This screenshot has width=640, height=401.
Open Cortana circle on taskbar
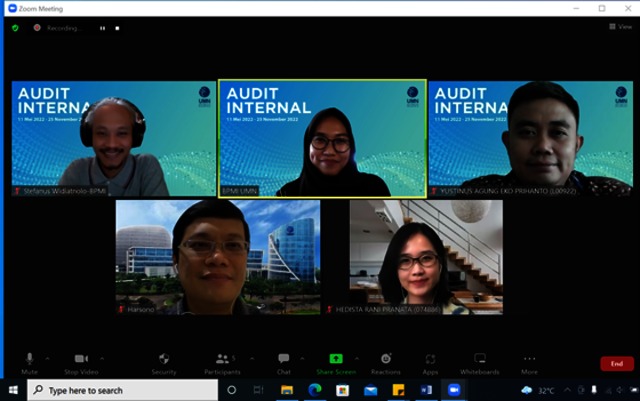(x=231, y=390)
